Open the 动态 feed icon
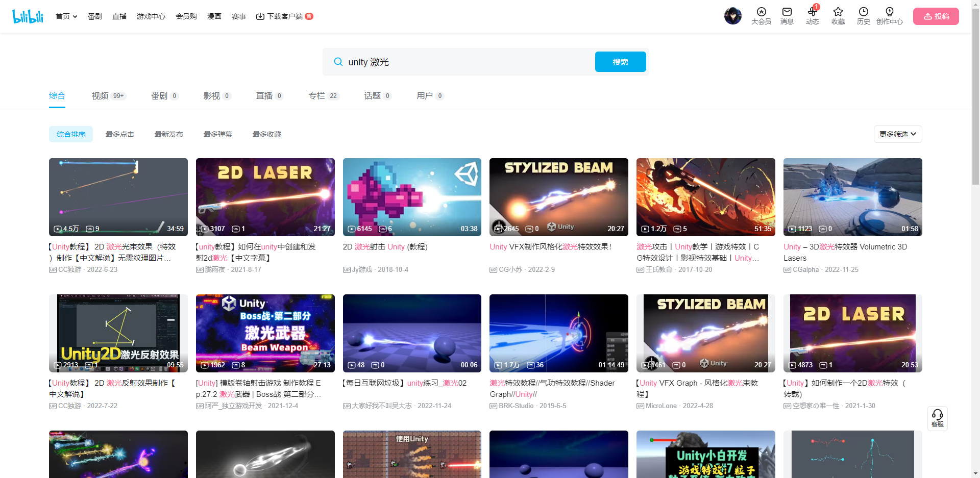This screenshot has width=980, height=478. [812, 16]
